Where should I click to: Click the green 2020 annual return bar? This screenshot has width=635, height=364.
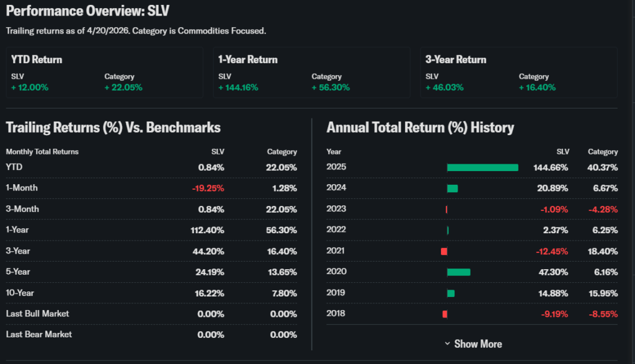coord(458,272)
